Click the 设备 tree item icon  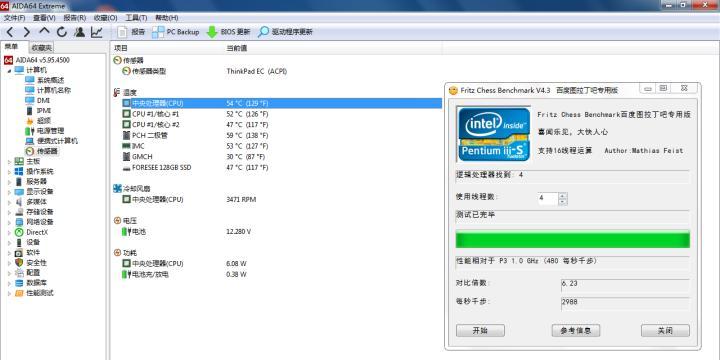point(19,242)
